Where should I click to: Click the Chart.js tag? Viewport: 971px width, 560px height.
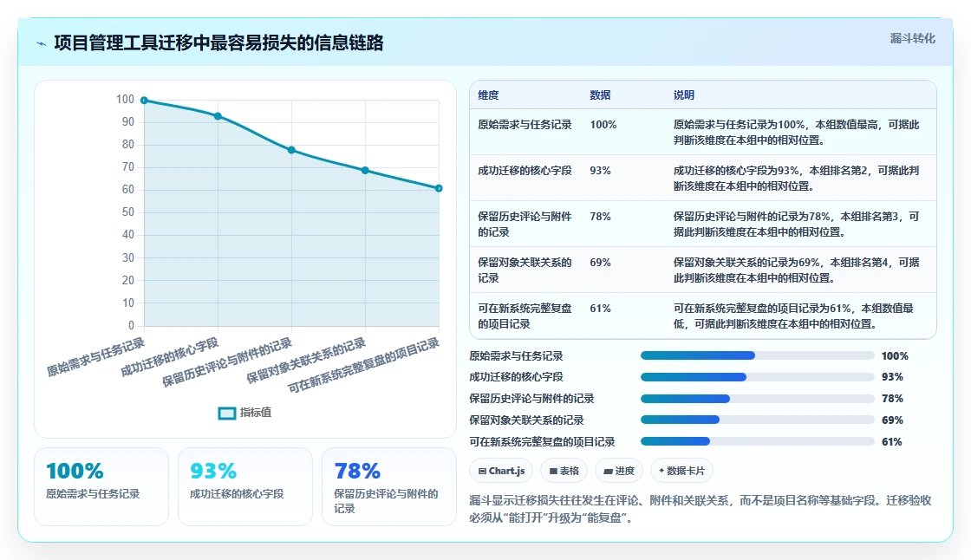pos(501,471)
